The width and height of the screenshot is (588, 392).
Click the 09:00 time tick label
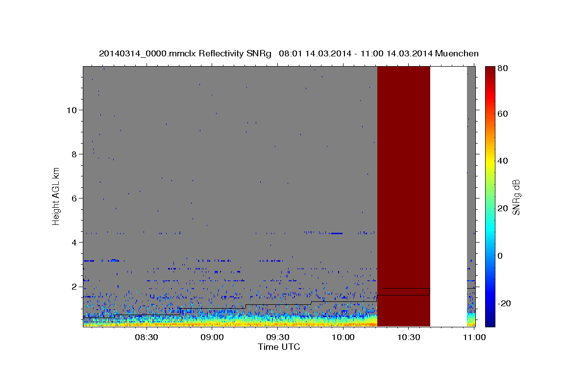click(212, 338)
